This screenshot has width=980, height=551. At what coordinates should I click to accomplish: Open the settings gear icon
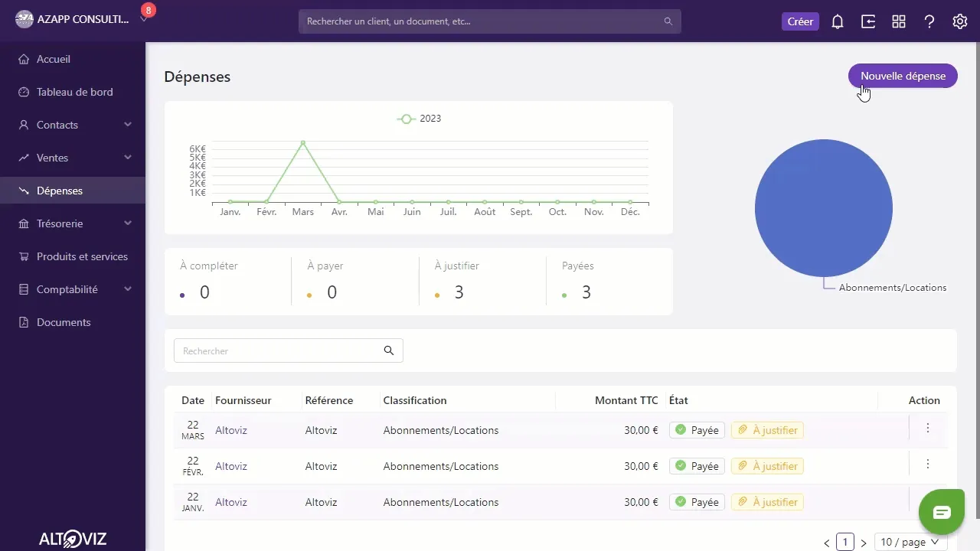click(x=960, y=21)
